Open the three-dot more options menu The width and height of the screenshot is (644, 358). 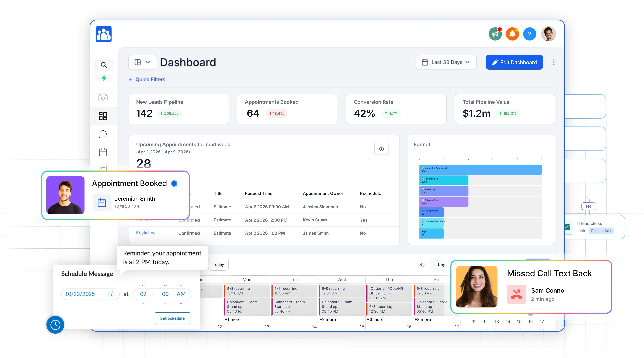(554, 62)
